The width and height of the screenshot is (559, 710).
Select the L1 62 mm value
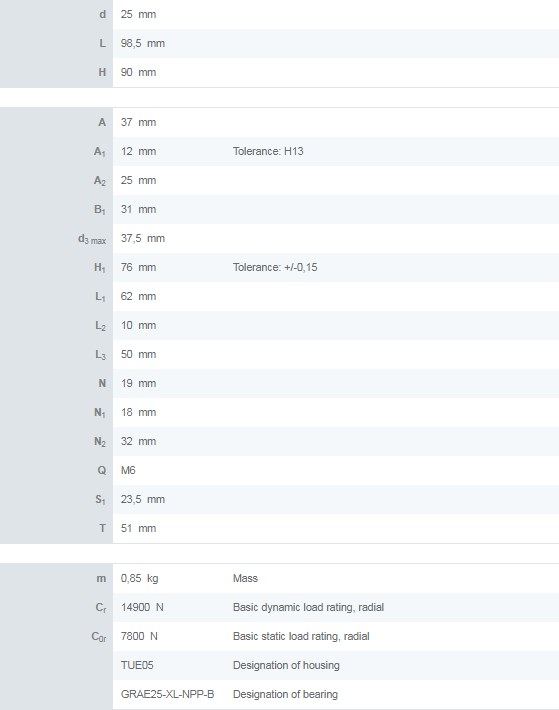tap(138, 296)
